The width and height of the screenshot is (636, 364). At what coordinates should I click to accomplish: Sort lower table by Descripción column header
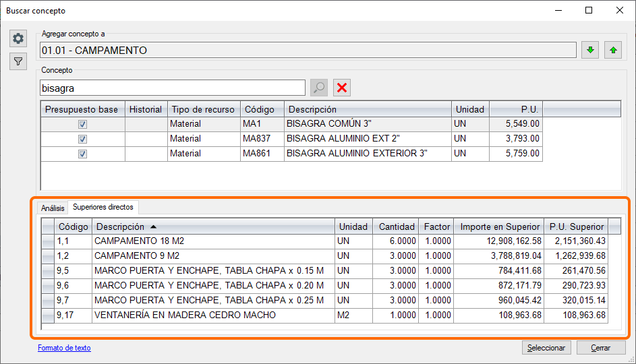[x=213, y=226]
